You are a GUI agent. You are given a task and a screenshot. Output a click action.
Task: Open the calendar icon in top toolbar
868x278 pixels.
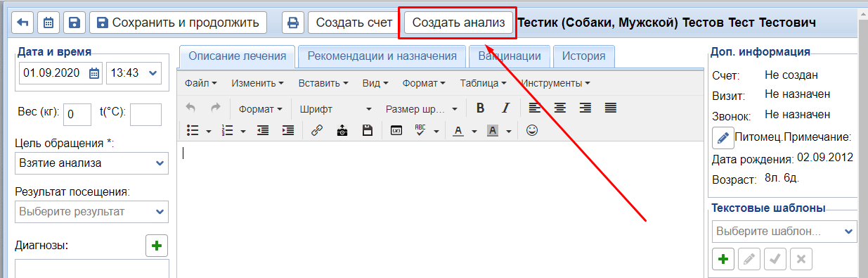tap(48, 23)
